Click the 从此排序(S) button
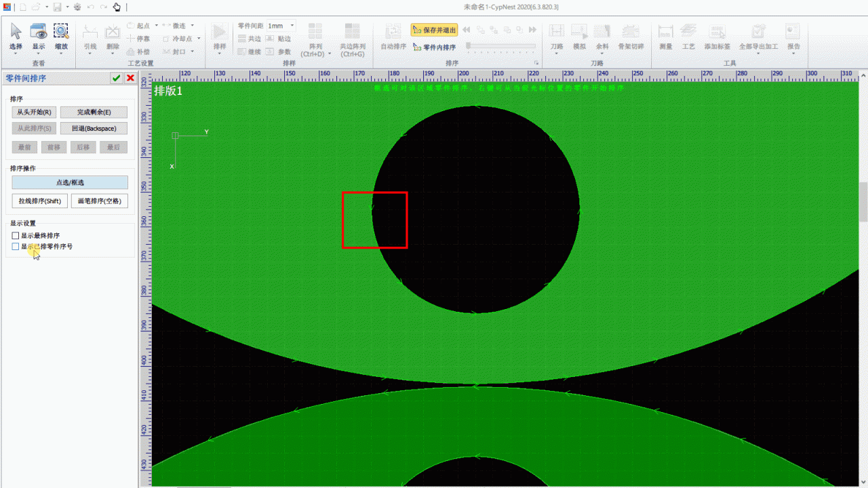868x488 pixels. [x=34, y=128]
